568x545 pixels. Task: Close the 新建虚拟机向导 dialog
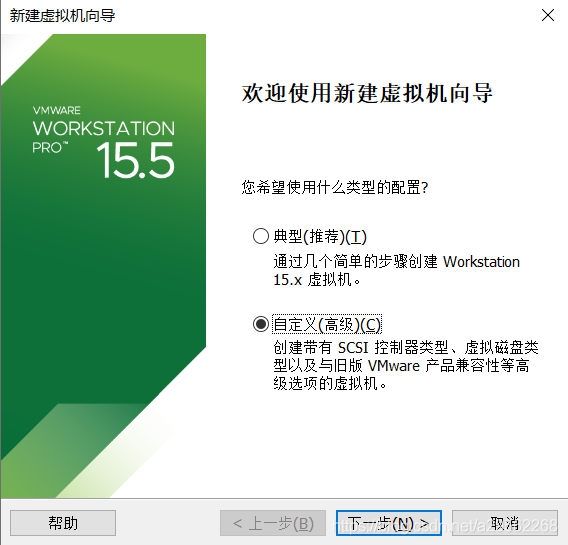pos(548,16)
